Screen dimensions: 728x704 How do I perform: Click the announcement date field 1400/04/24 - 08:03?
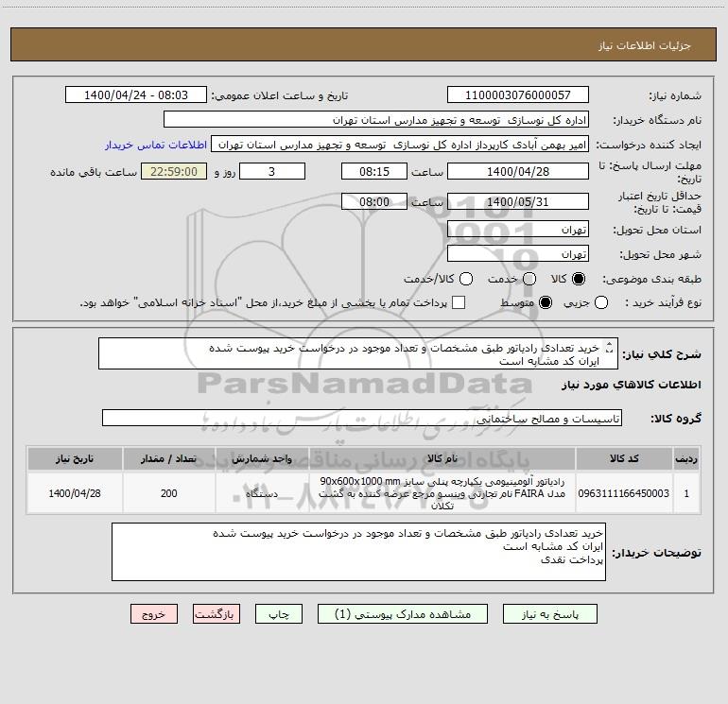pyautogui.click(x=136, y=94)
